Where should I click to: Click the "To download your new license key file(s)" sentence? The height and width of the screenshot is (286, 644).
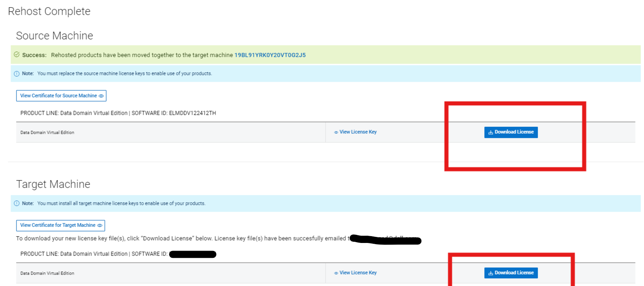click(x=183, y=239)
